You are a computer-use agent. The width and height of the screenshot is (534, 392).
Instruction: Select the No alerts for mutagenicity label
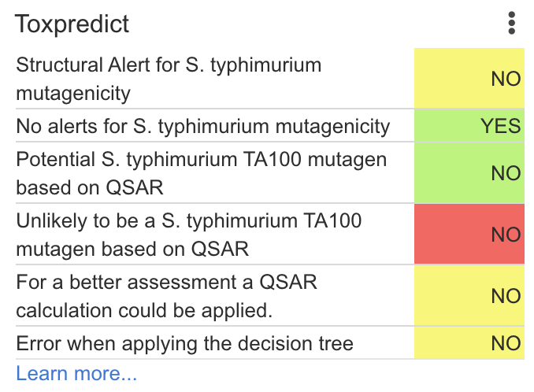click(203, 126)
